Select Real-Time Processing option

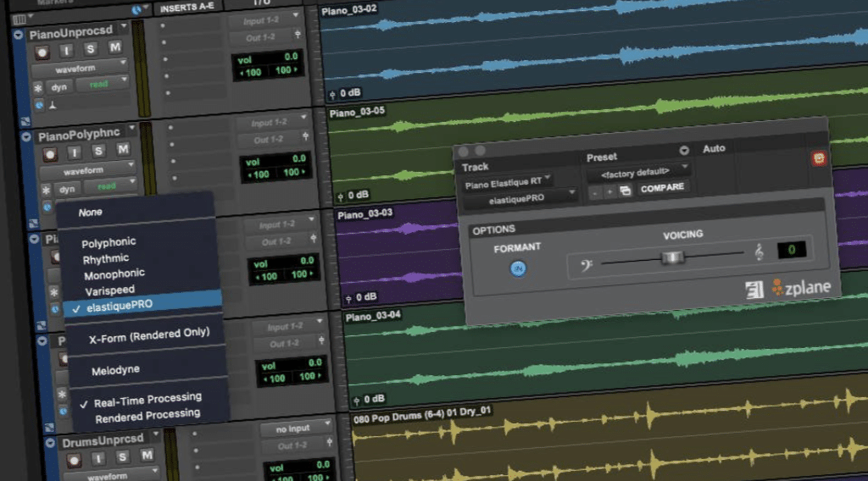pos(147,400)
